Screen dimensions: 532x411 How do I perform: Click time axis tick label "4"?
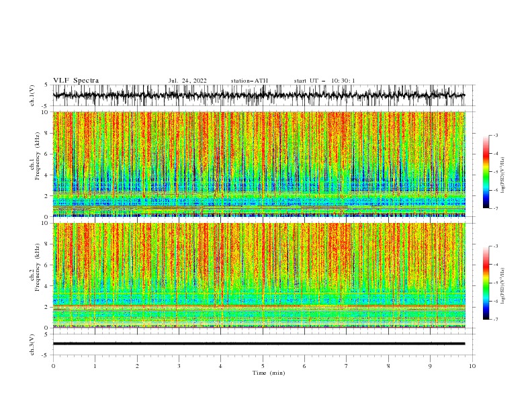click(220, 366)
